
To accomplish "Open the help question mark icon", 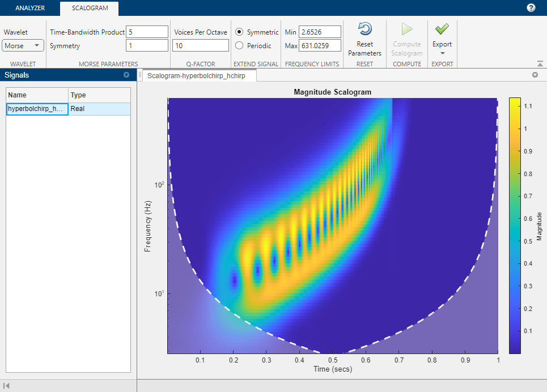I will pyautogui.click(x=531, y=8).
